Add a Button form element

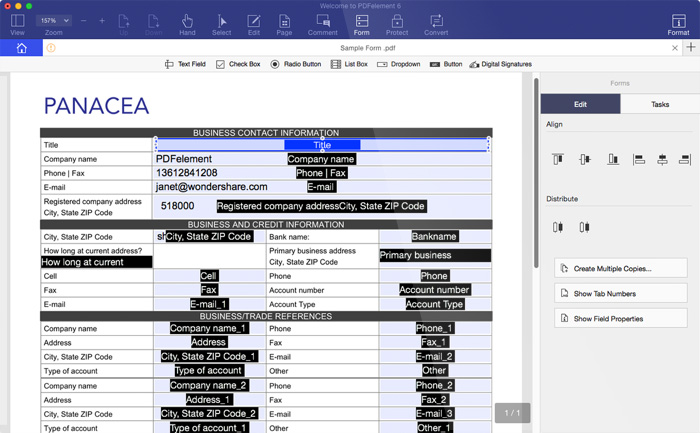(x=446, y=64)
